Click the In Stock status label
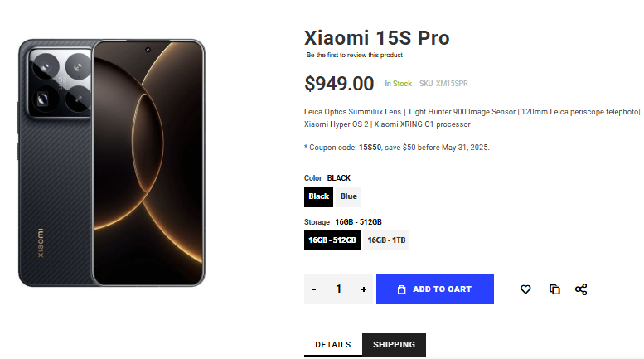Screen dimensions: 644x359 point(398,84)
